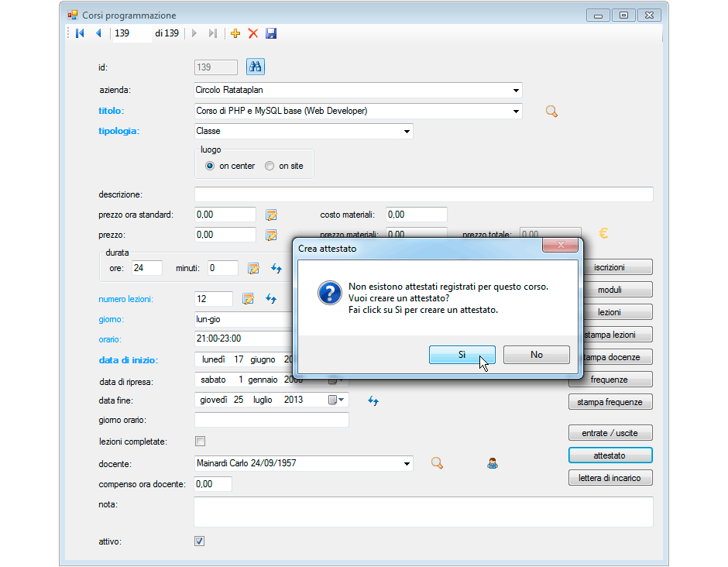Select the day 25 in data fine
Image resolution: width=728 pixels, height=567 pixels.
click(x=239, y=400)
